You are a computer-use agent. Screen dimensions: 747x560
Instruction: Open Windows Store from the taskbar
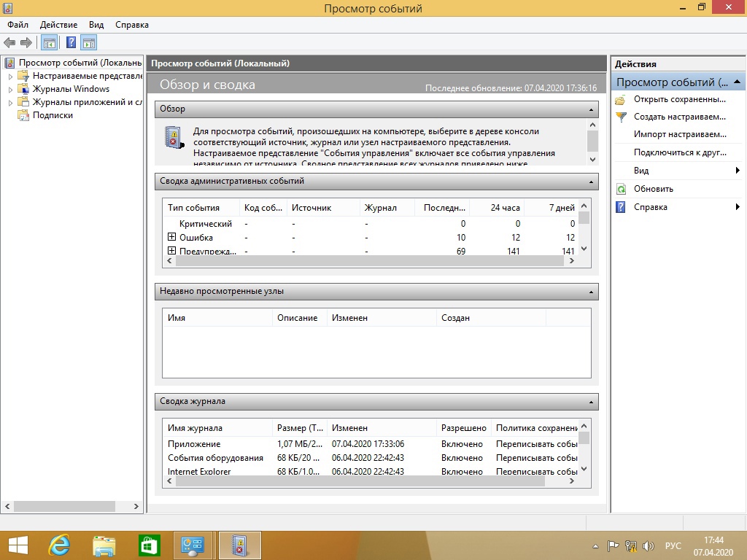click(x=149, y=545)
